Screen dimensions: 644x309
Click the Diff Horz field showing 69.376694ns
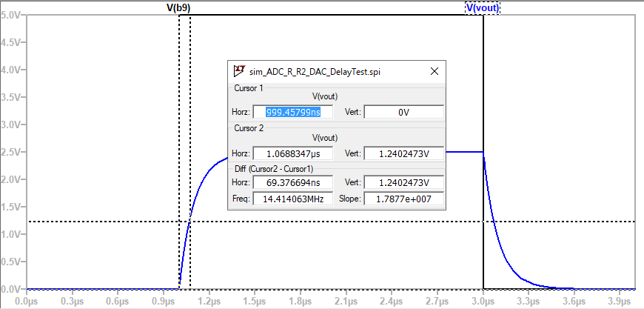point(292,182)
